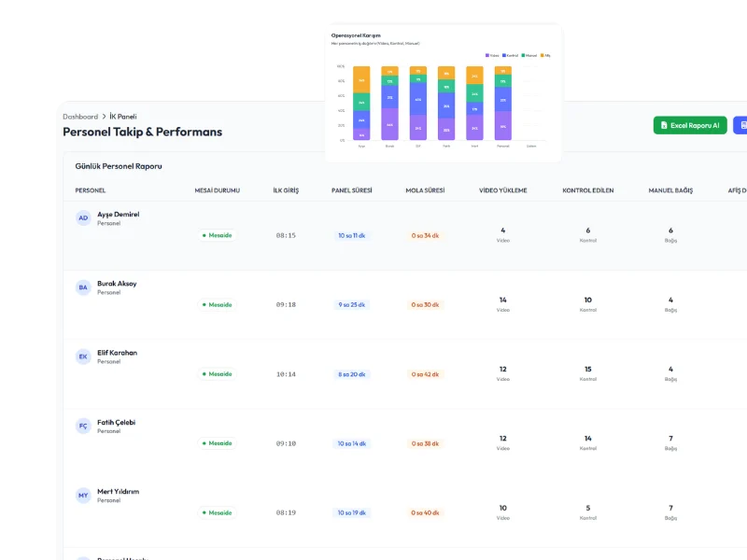Screen dimensions: 747x560
Task: Click the Mesaide badge in Elif Karahan's row
Action: (x=218, y=374)
